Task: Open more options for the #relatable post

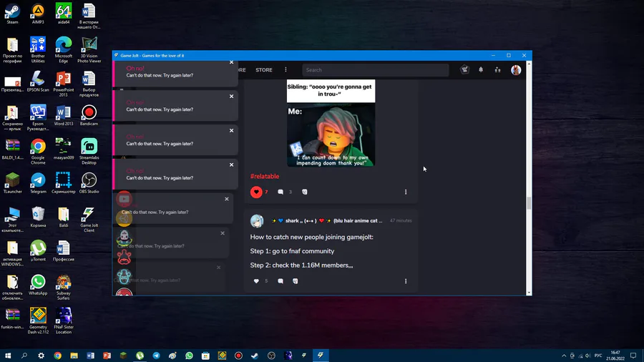Action: [x=406, y=192]
